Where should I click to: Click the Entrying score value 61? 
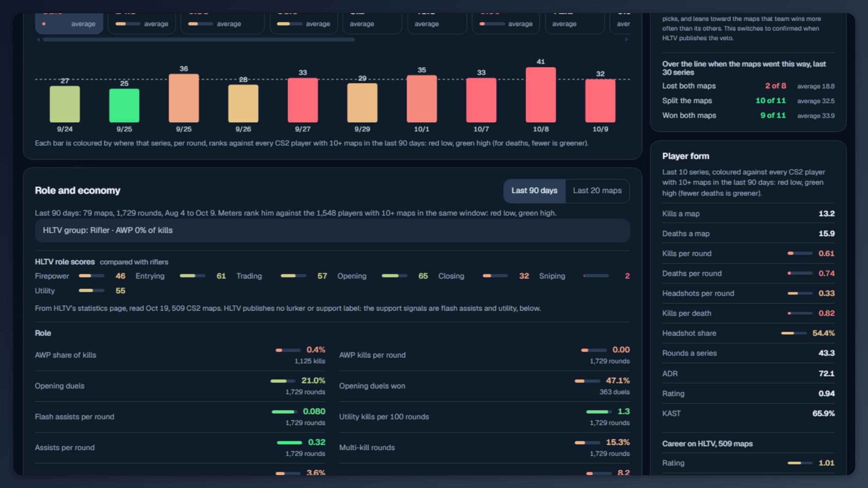tap(221, 276)
